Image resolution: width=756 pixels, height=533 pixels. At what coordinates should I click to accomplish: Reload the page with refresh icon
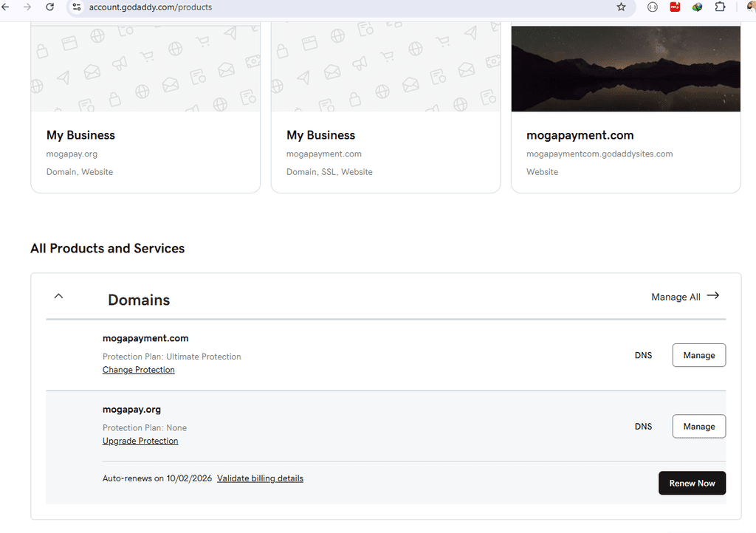click(49, 7)
